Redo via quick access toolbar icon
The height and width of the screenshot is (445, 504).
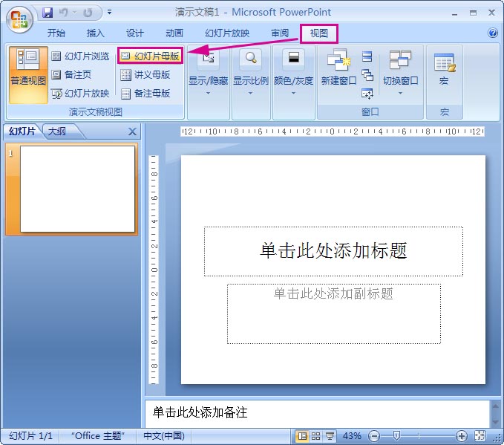pyautogui.click(x=88, y=13)
